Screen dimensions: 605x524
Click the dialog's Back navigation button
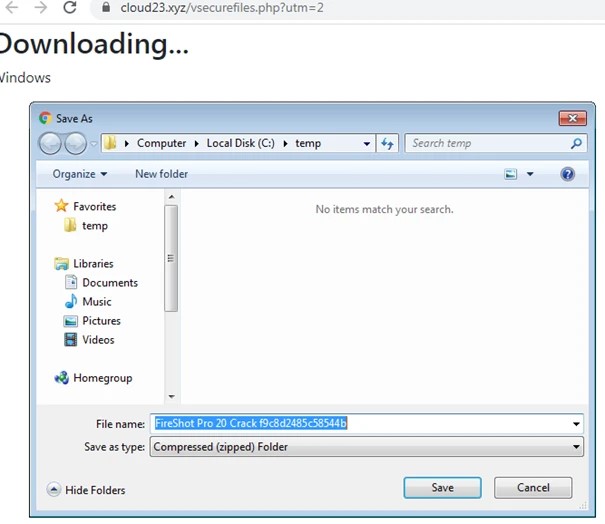50,143
